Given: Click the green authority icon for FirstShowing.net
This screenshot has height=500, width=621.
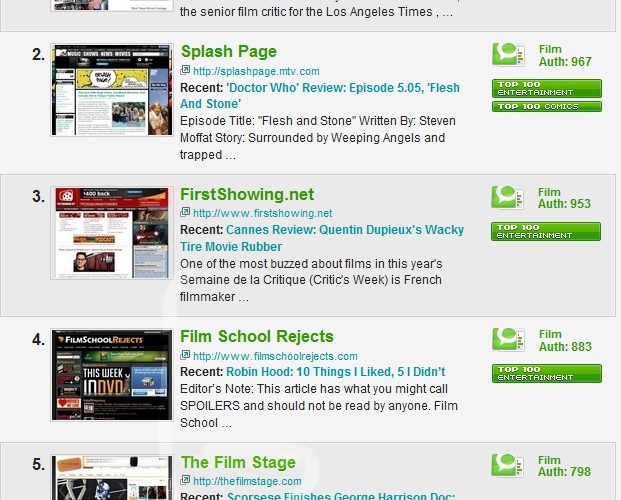Looking at the screenshot, I should tap(508, 197).
